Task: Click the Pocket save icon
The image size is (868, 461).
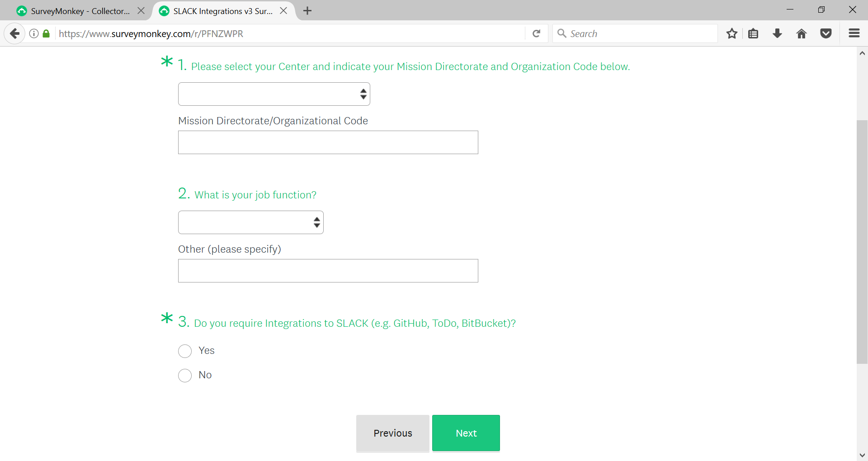Action: [x=826, y=33]
